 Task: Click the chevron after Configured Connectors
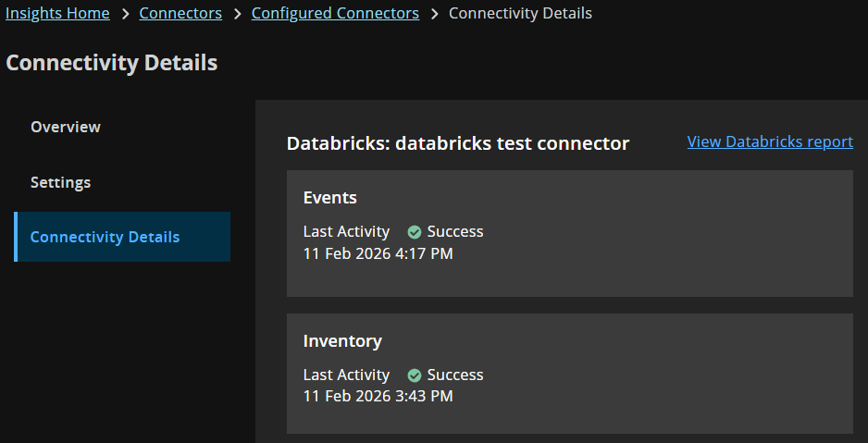434,14
